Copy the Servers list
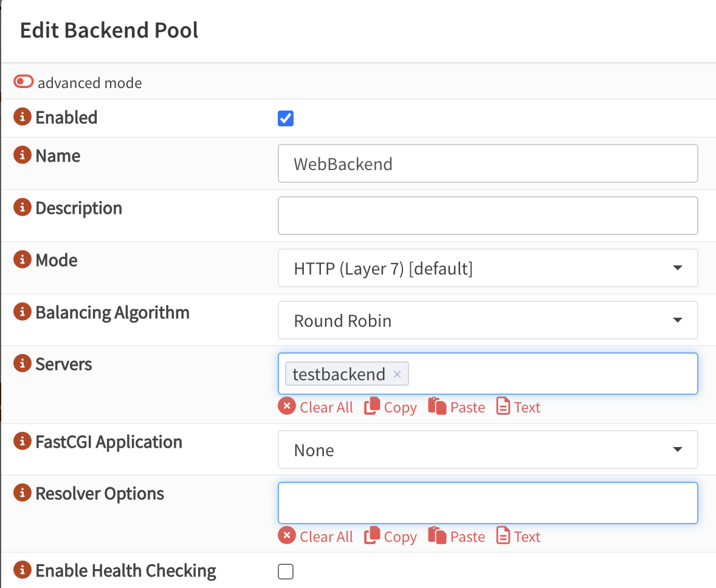The width and height of the screenshot is (716, 588). (391, 407)
